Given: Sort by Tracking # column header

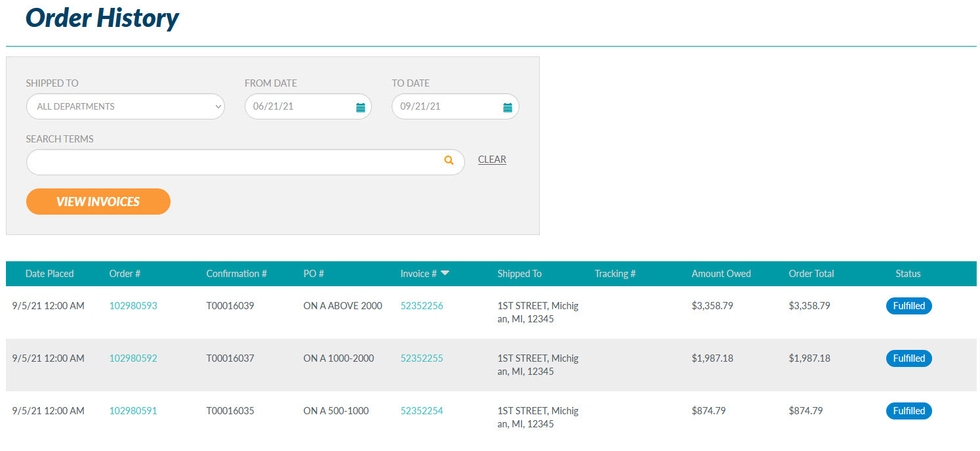Looking at the screenshot, I should pos(615,274).
